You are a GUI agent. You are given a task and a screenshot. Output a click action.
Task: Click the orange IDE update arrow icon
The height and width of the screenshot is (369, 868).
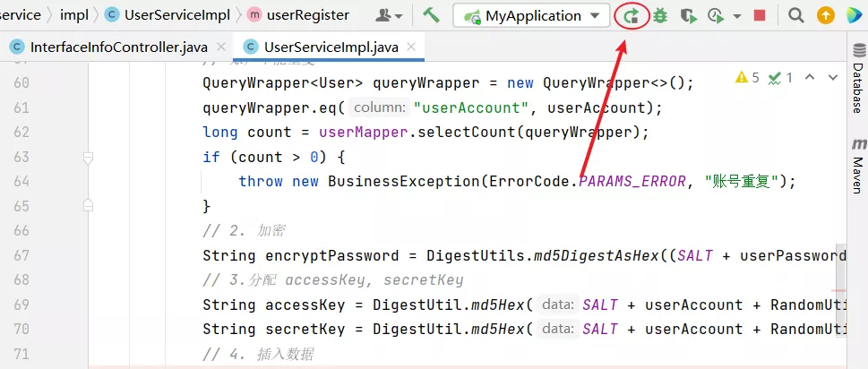825,16
